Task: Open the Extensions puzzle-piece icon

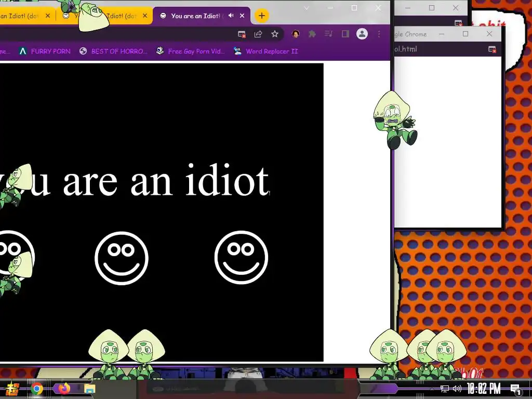Action: (x=312, y=34)
